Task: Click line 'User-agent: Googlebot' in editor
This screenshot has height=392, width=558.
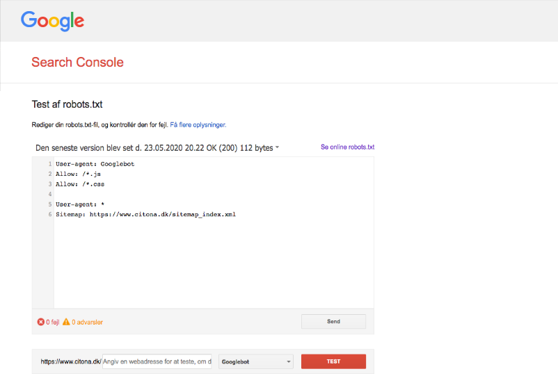Action: pos(95,164)
